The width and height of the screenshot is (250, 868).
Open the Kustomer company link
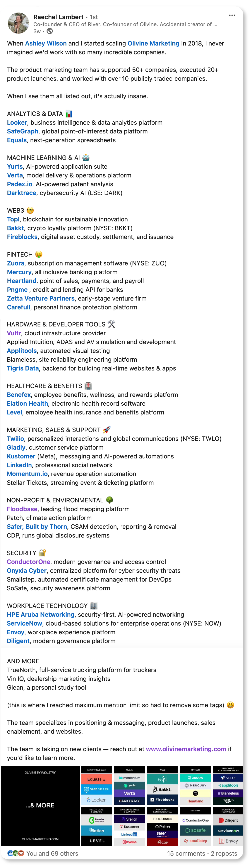[21, 456]
